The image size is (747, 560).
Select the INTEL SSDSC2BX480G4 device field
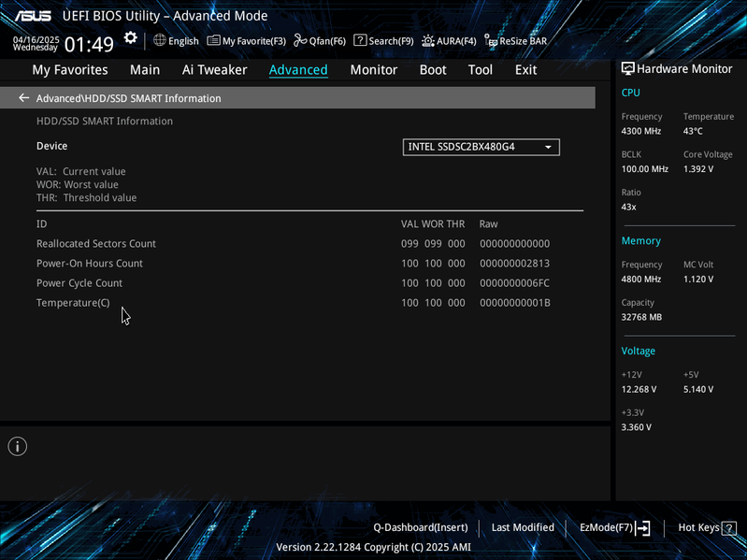point(481,147)
